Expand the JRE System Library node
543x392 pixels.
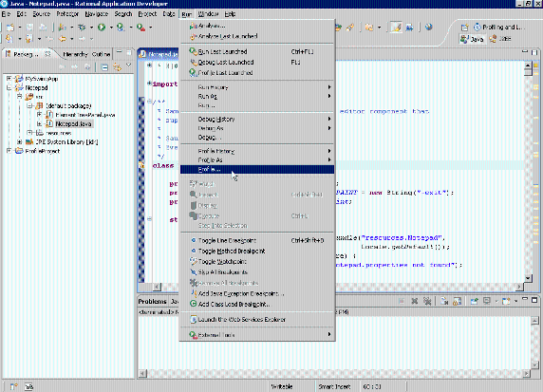click(x=19, y=142)
